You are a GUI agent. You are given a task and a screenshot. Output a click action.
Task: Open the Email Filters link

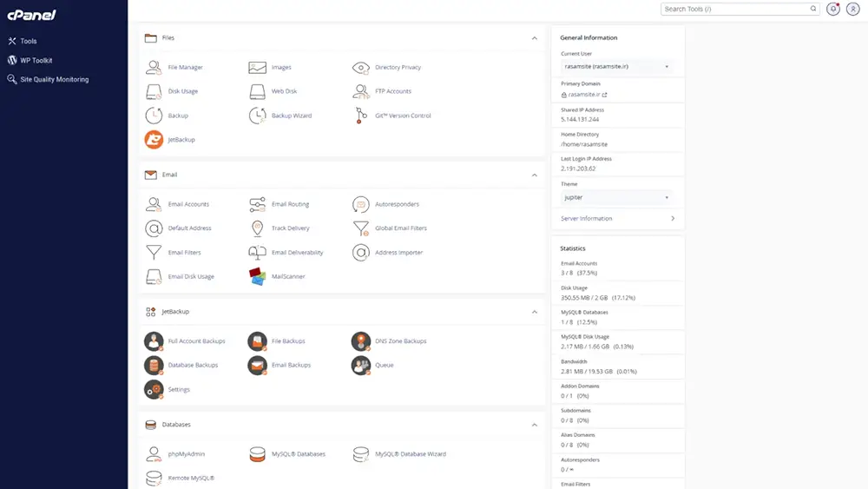coord(184,253)
